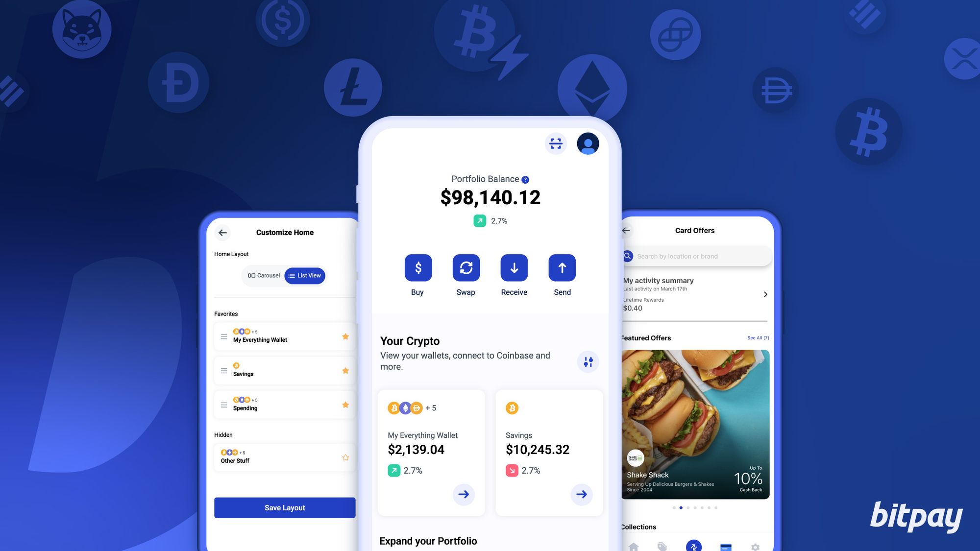Toggle the star favorite on Other Stuff
This screenshot has width=980, height=551.
pyautogui.click(x=345, y=457)
